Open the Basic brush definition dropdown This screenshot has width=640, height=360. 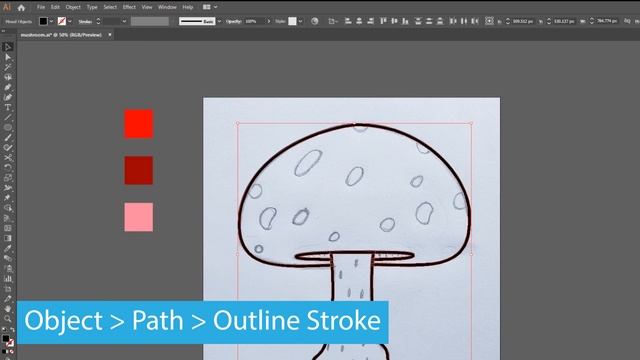coord(220,21)
